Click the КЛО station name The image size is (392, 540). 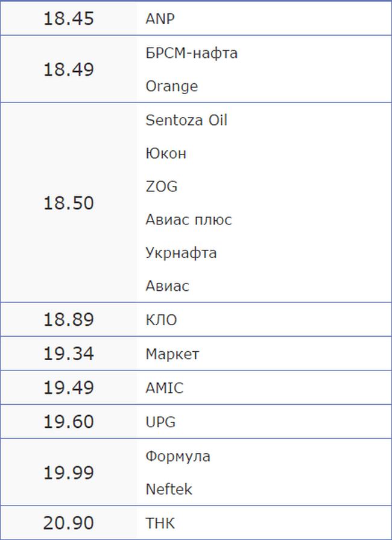pyautogui.click(x=161, y=320)
